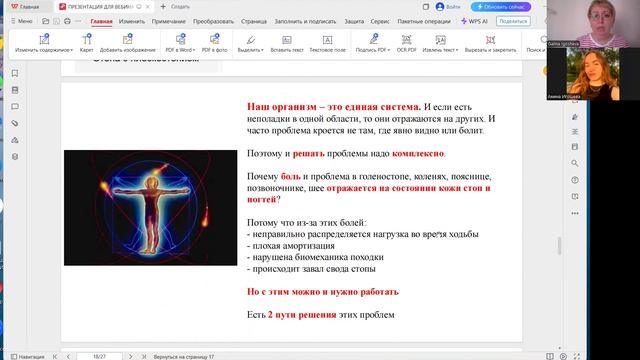Open the 'Преобразовать' ribbon tab
Screen dimensions: 640x360
point(213,21)
